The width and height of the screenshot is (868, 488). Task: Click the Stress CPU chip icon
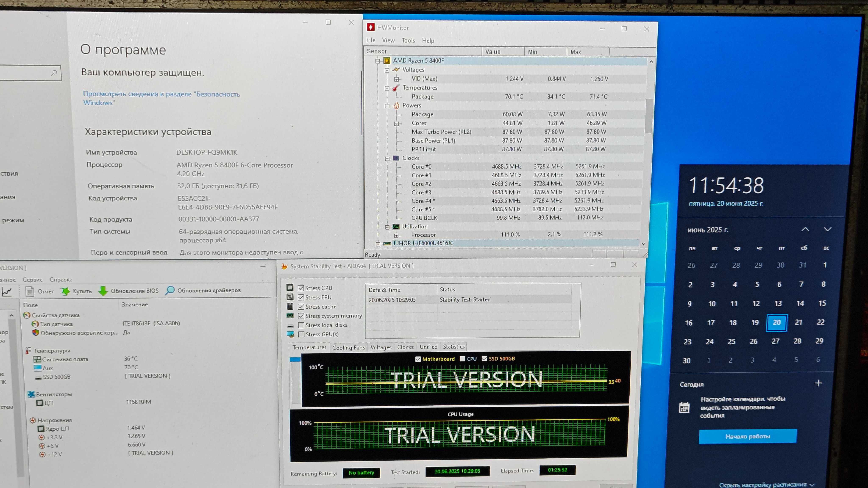click(x=290, y=288)
